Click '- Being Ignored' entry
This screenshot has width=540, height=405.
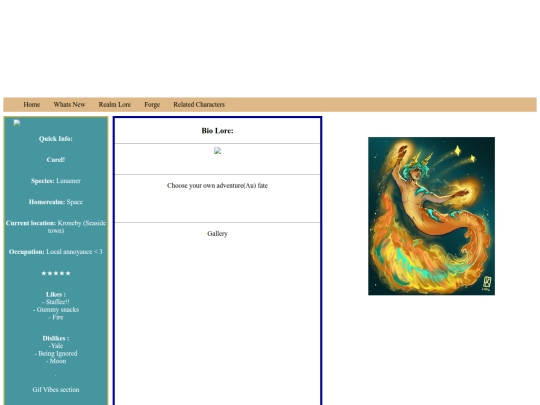click(56, 353)
